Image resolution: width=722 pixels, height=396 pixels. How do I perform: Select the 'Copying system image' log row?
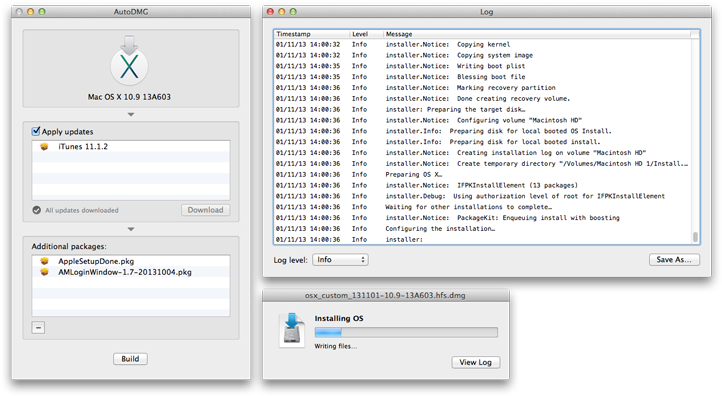[x=483, y=55]
